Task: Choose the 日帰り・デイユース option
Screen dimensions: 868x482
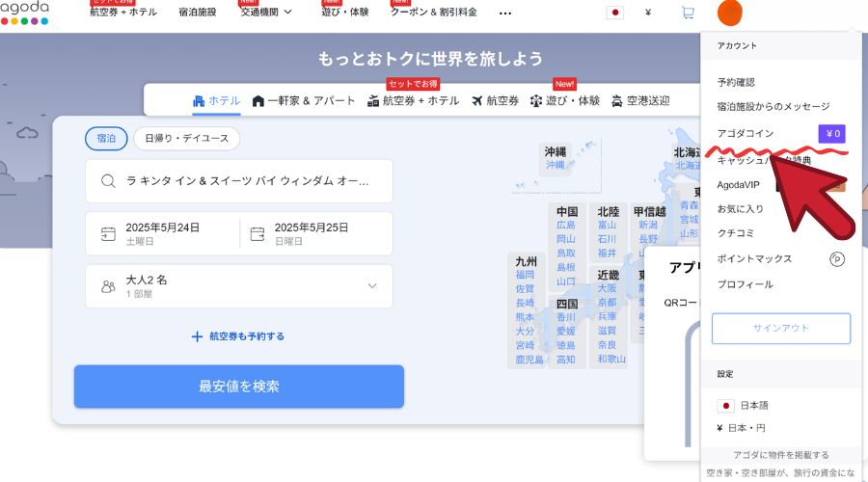Action: 186,139
